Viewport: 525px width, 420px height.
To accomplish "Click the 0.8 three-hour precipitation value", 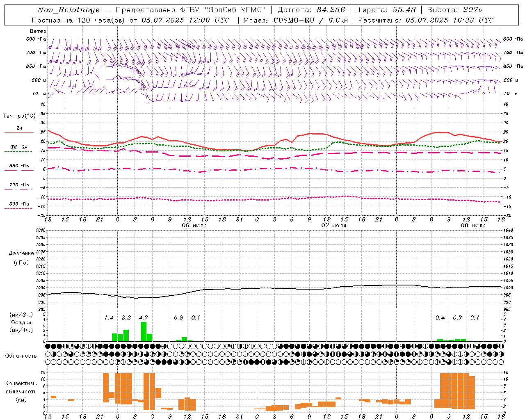I will [x=178, y=318].
